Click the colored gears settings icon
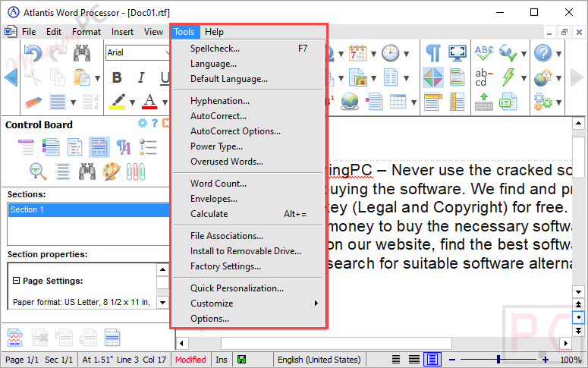The width and height of the screenshot is (588, 368). click(x=543, y=102)
